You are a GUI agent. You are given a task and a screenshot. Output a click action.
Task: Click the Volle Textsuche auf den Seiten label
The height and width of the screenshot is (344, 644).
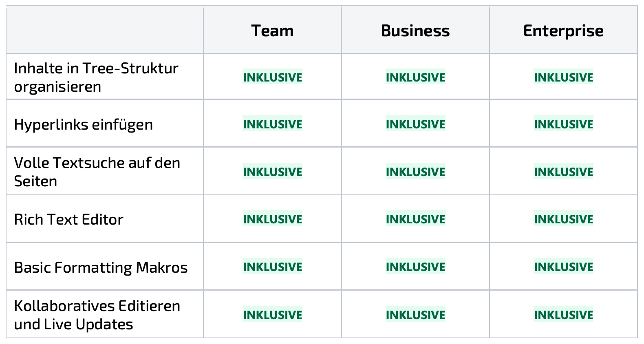click(x=97, y=172)
